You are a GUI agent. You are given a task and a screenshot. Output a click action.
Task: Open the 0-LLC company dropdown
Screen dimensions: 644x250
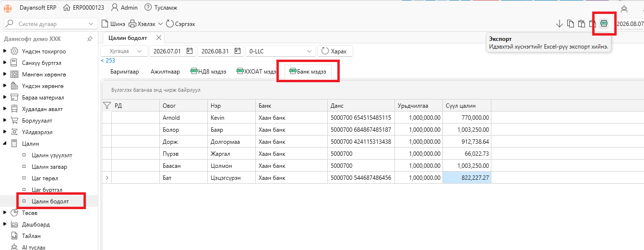280,51
